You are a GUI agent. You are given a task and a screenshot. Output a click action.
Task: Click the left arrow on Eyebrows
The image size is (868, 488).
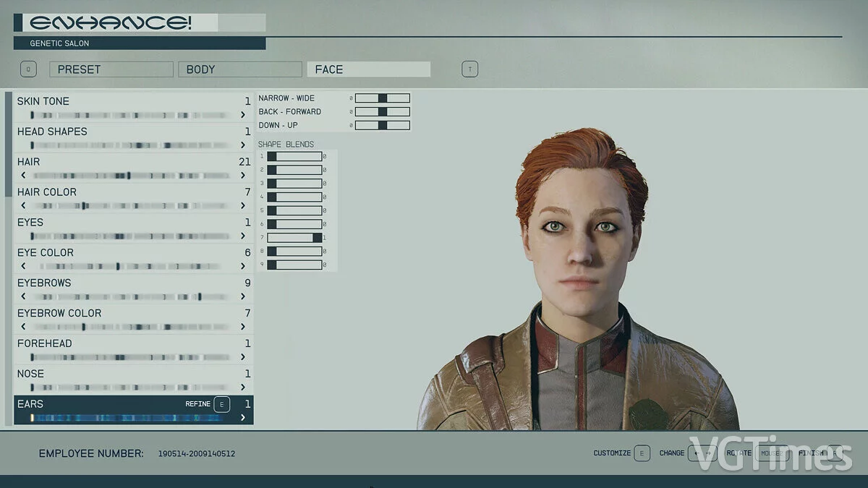(23, 296)
